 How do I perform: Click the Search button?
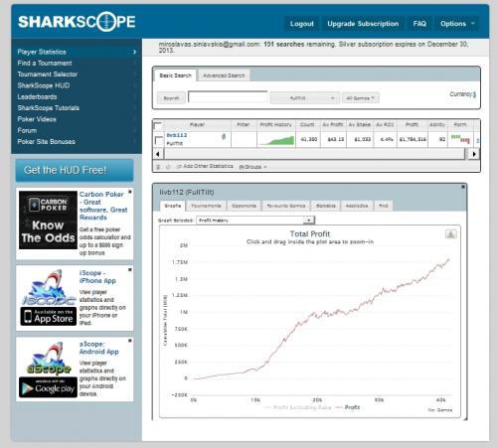click(171, 98)
